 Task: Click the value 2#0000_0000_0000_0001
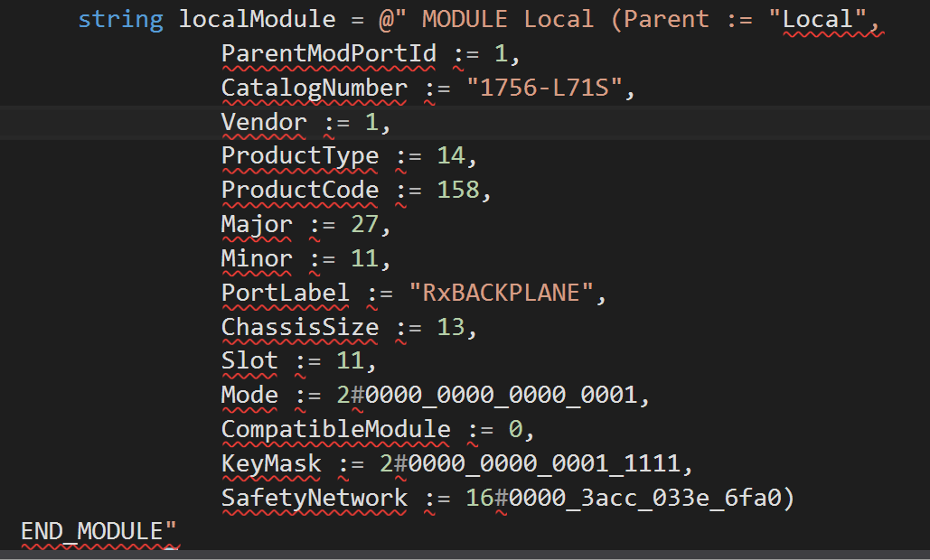(487, 396)
